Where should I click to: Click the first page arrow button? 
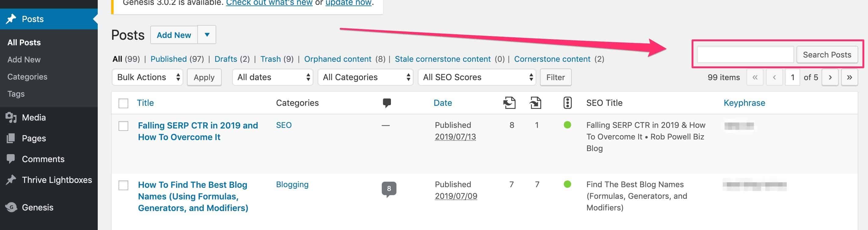click(x=755, y=77)
